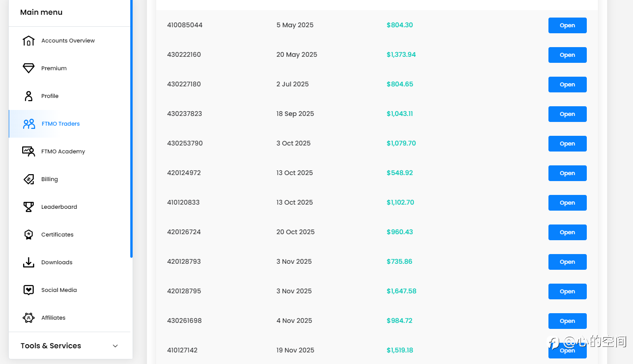Click the FTMO Academy icon
Screen dimensions: 633x364
[29, 152]
